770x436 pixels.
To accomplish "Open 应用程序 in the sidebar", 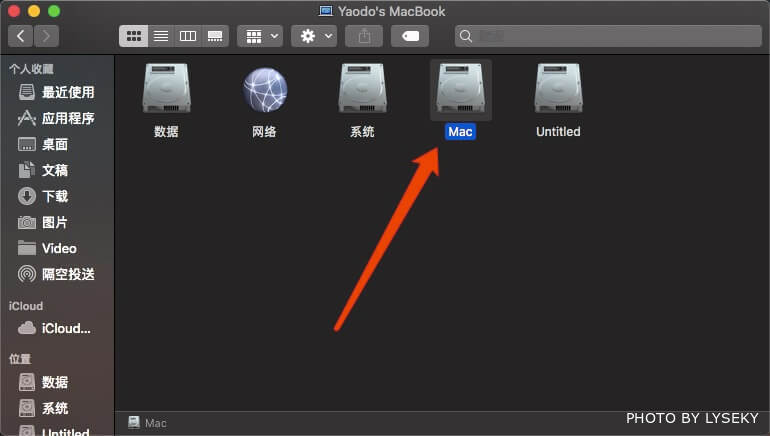I will (x=57, y=118).
